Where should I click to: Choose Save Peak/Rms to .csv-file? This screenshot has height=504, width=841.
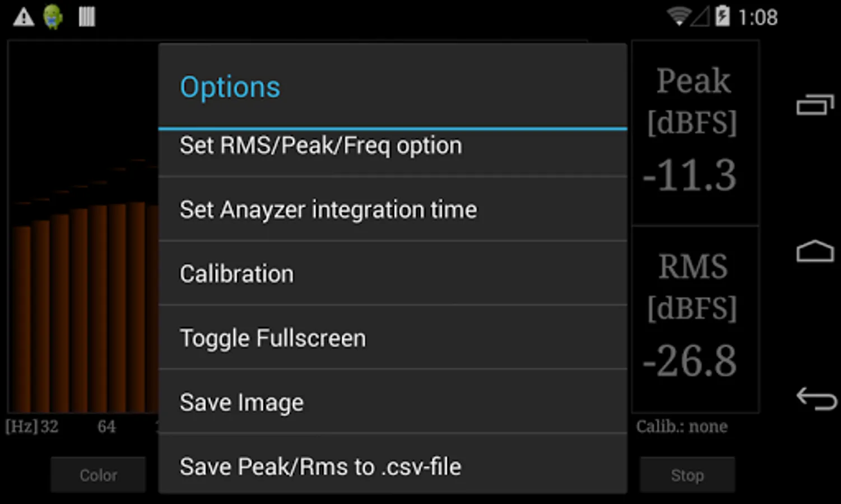[392, 466]
